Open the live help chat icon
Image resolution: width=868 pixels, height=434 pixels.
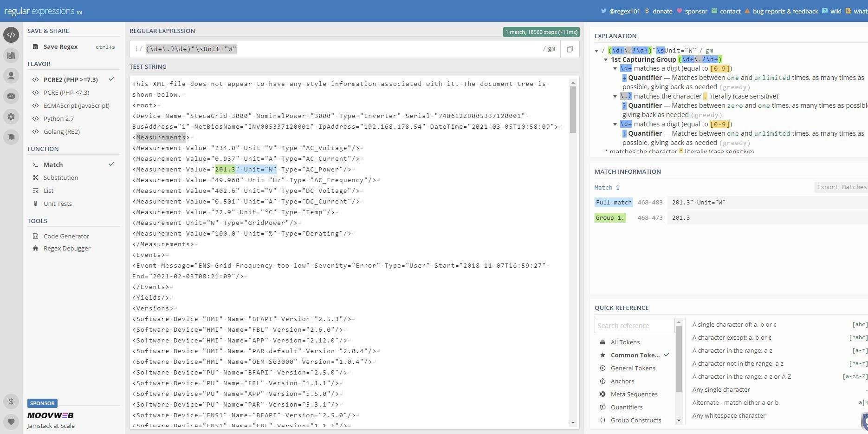11,137
